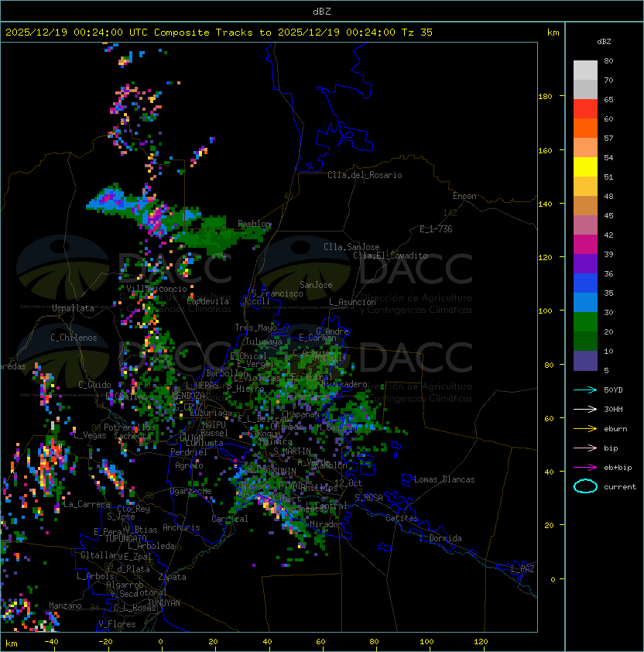
Task: Click the Composite Tracks timestamp header text
Action: 219,33
